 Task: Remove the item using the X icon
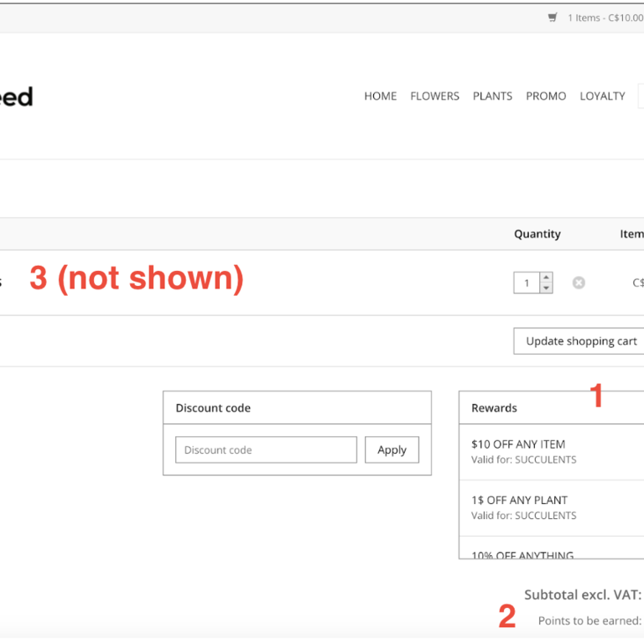[579, 283]
